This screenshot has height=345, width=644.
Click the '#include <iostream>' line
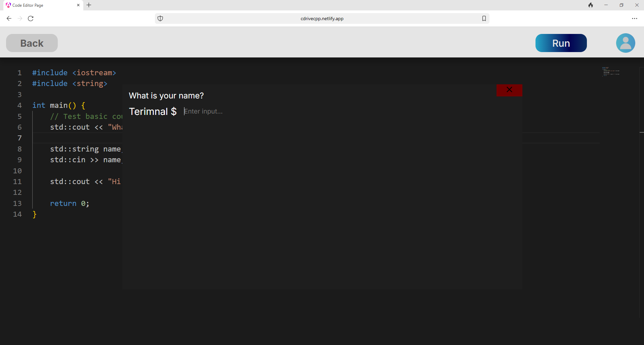pyautogui.click(x=74, y=73)
